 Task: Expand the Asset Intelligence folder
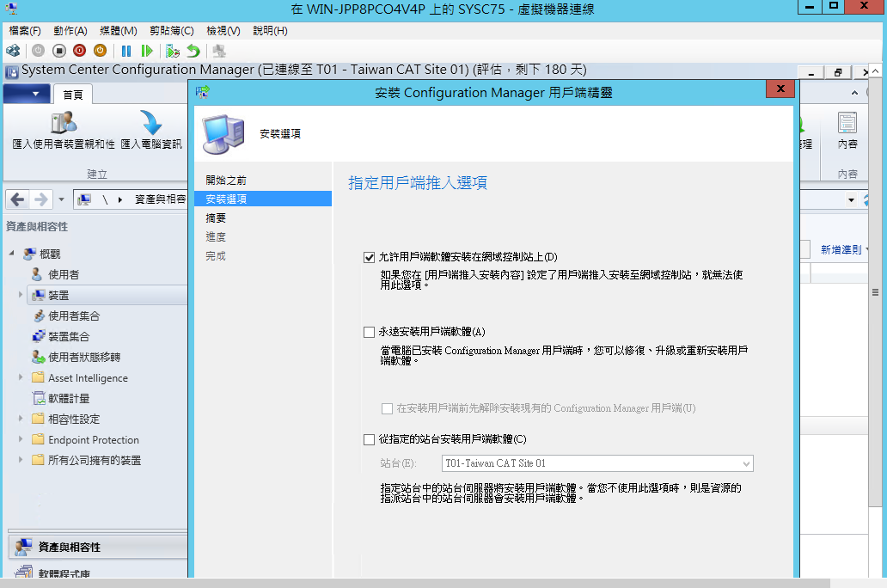pyautogui.click(x=21, y=377)
